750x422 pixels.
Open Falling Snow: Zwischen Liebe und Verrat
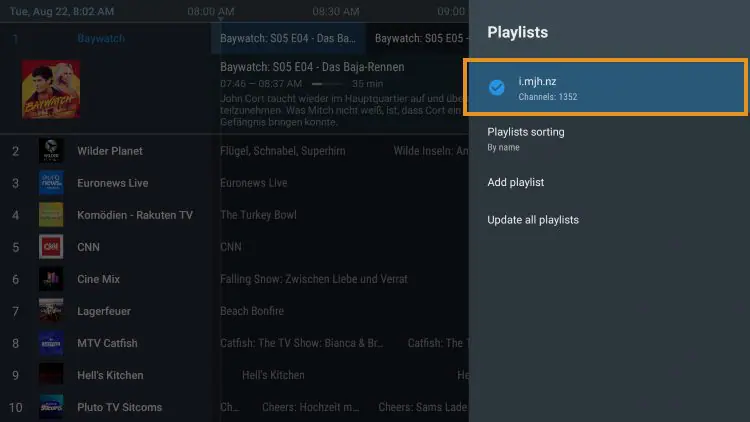[x=313, y=279]
